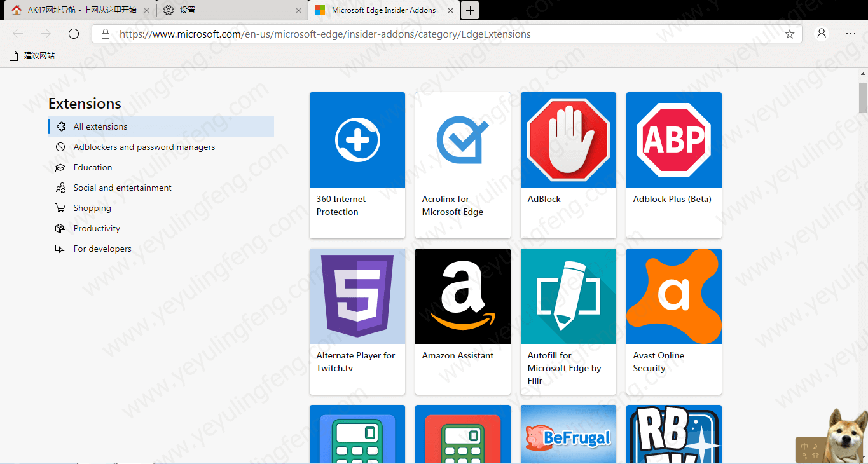The image size is (868, 464).
Task: Close the Microsoft Edge Insider Addons tab
Action: (451, 10)
